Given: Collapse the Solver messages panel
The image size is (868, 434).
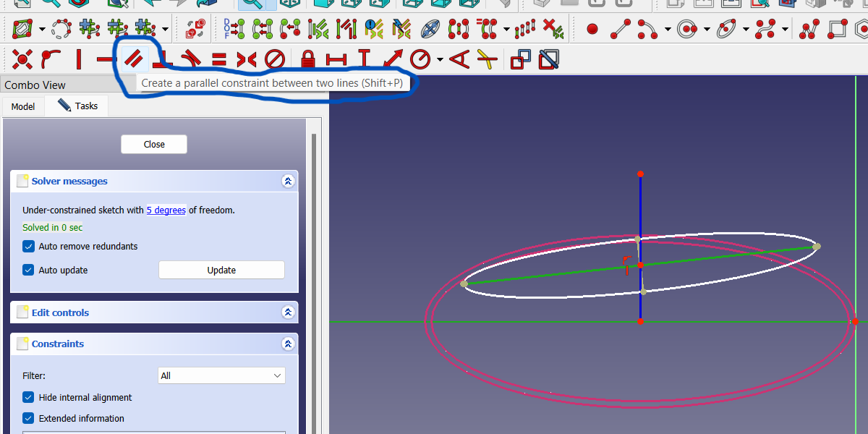Looking at the screenshot, I should coord(288,181).
